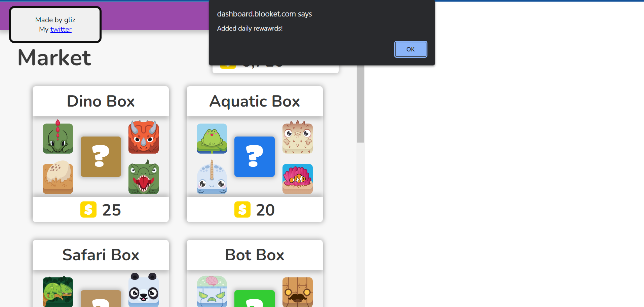Open the twitter link
Image resolution: width=644 pixels, height=307 pixels.
pyautogui.click(x=61, y=29)
